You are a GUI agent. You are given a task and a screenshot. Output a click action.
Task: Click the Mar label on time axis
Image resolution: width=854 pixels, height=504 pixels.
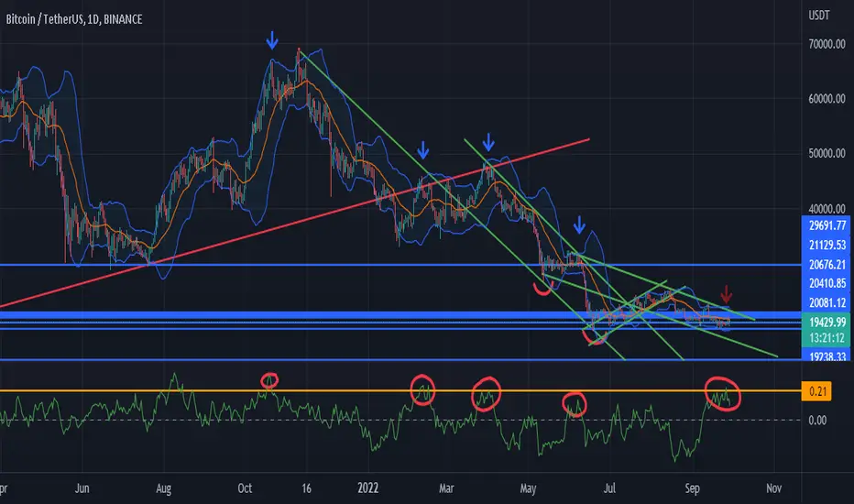click(x=446, y=488)
